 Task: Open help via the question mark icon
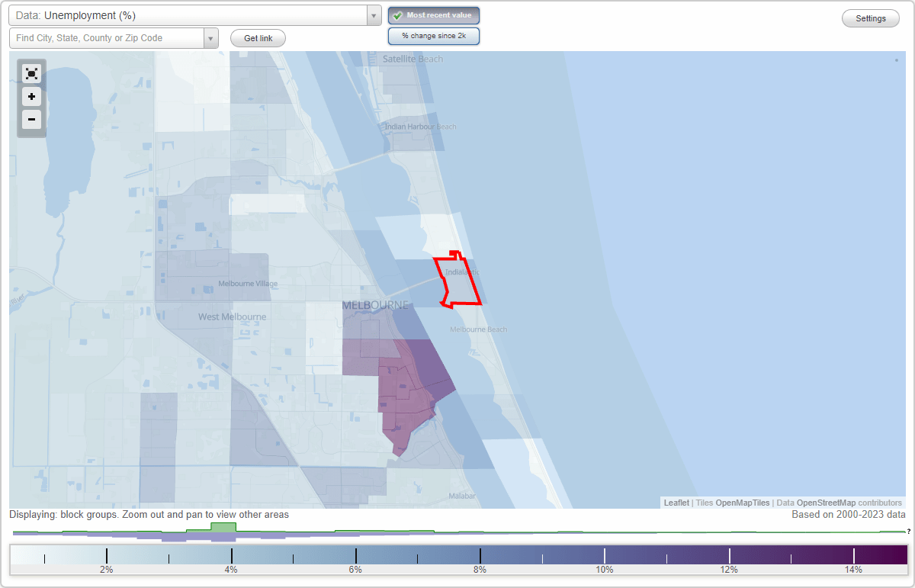coord(909,532)
